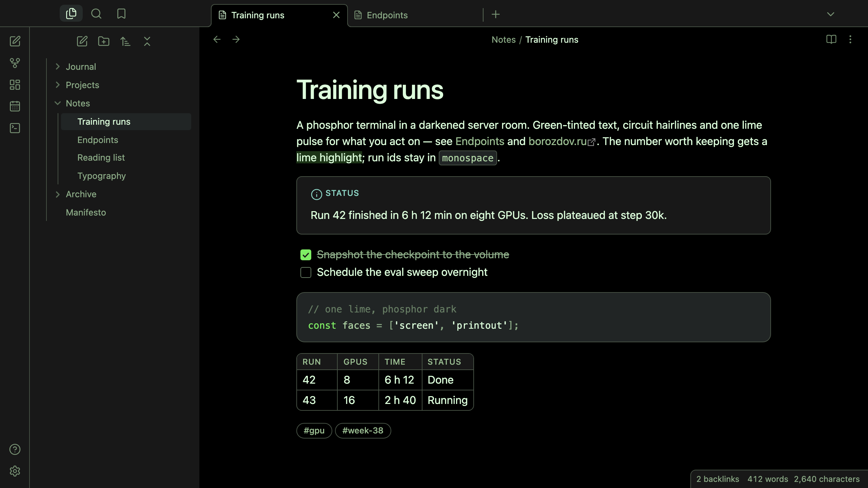
Task: Switch to reading view with the book icon
Action: coord(831,40)
